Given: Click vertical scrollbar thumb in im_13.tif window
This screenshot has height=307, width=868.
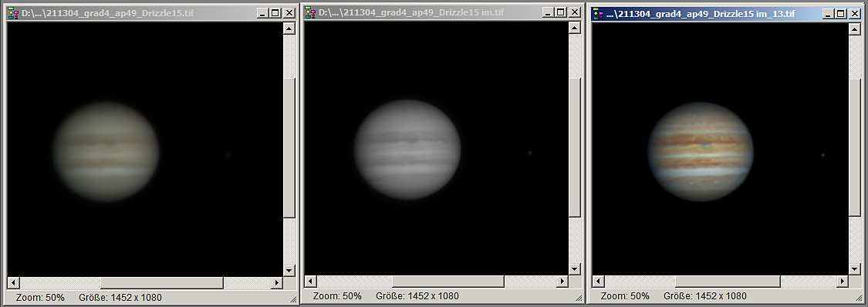Looking at the screenshot, I should [x=855, y=148].
